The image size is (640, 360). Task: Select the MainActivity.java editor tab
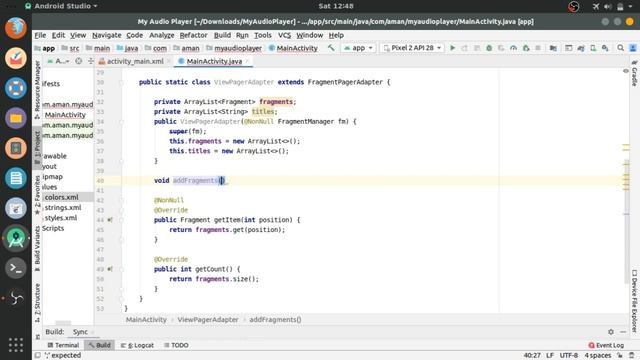tap(214, 61)
